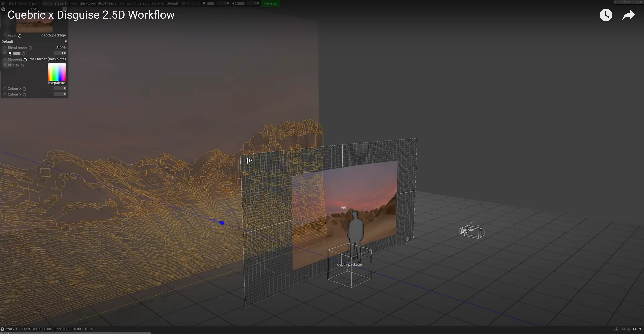Screen dimensions: 644x334
Task: Reset the Blend mode property
Action: click(30, 47)
